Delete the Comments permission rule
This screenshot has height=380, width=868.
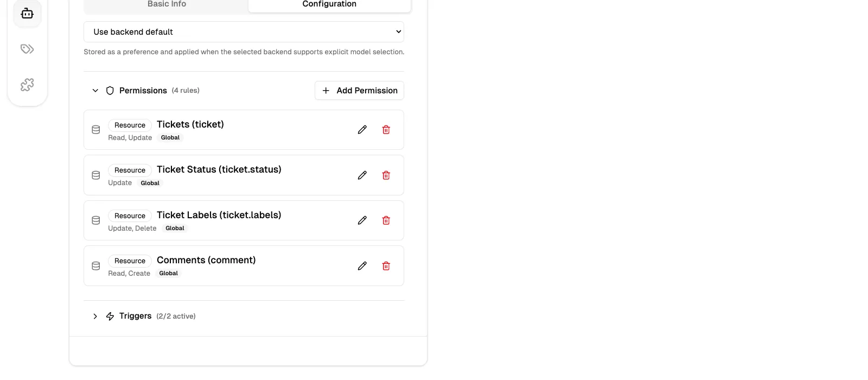point(386,265)
